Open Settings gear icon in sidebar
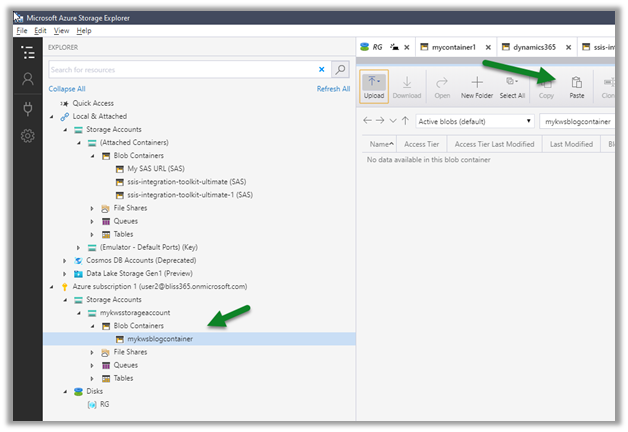This screenshot has width=628, height=432. tap(28, 136)
